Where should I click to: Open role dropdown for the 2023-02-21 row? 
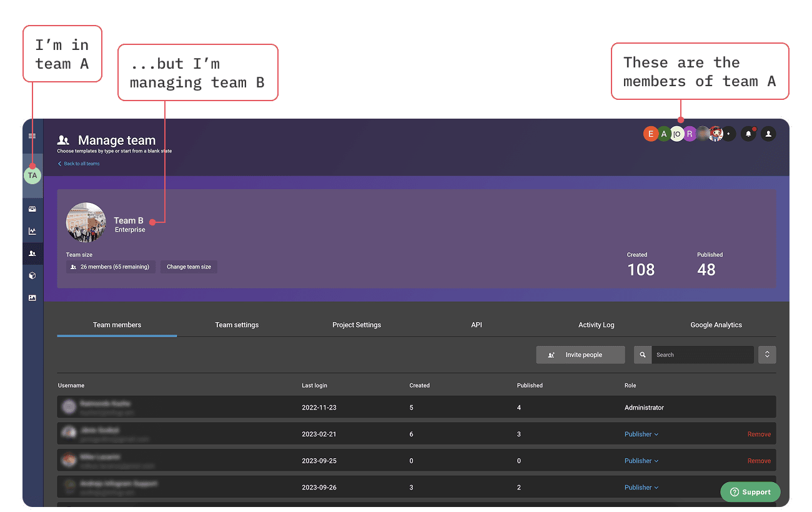(641, 434)
